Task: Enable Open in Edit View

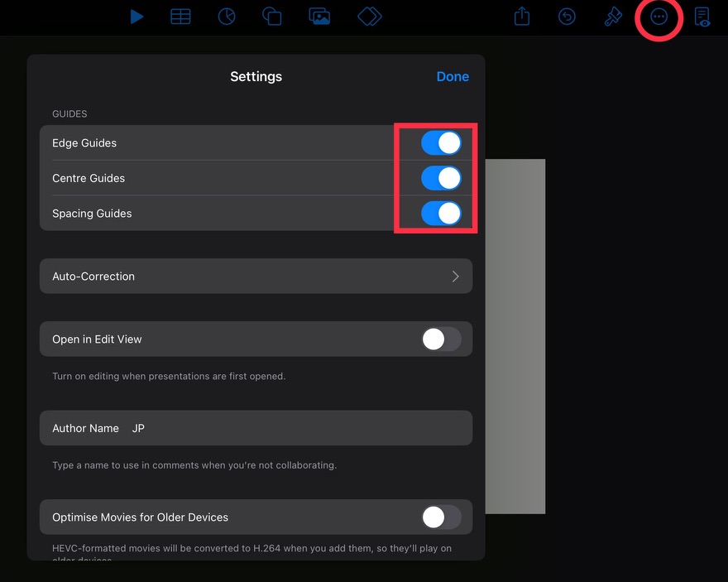Action: pos(441,339)
